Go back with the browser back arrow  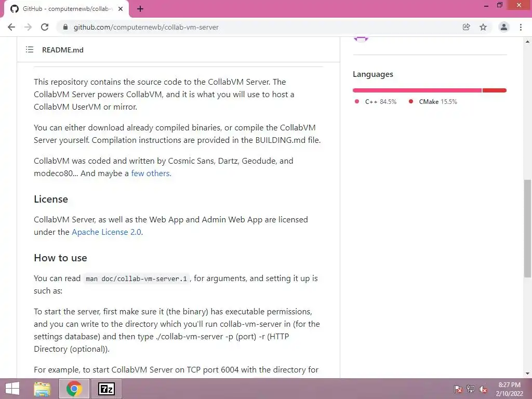click(11, 27)
